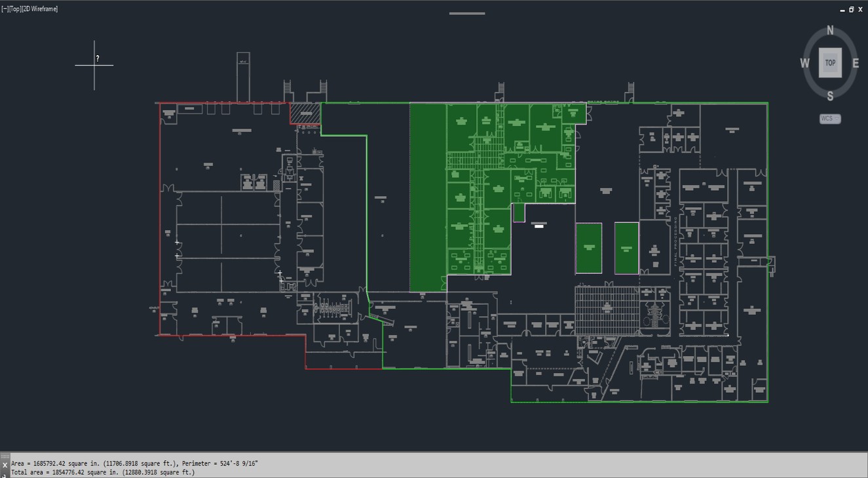Select the E compass direction on ViewCube

856,64
